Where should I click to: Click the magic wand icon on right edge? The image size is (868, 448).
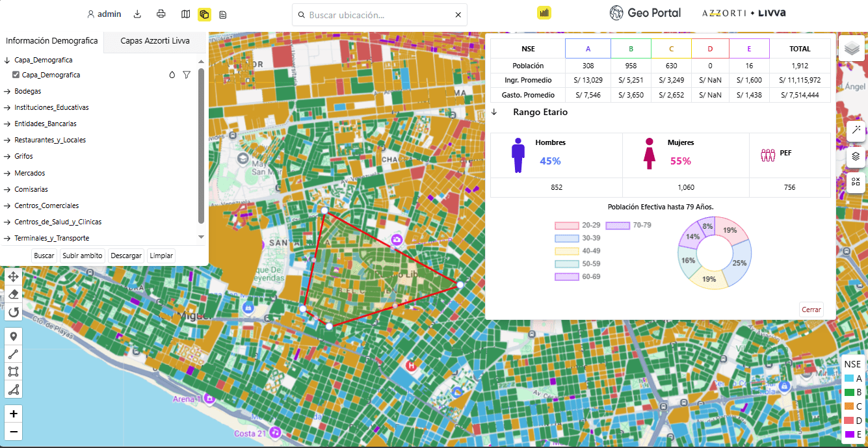click(856, 131)
